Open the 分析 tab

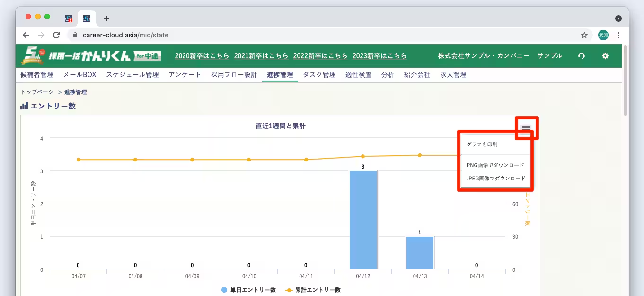coord(388,75)
